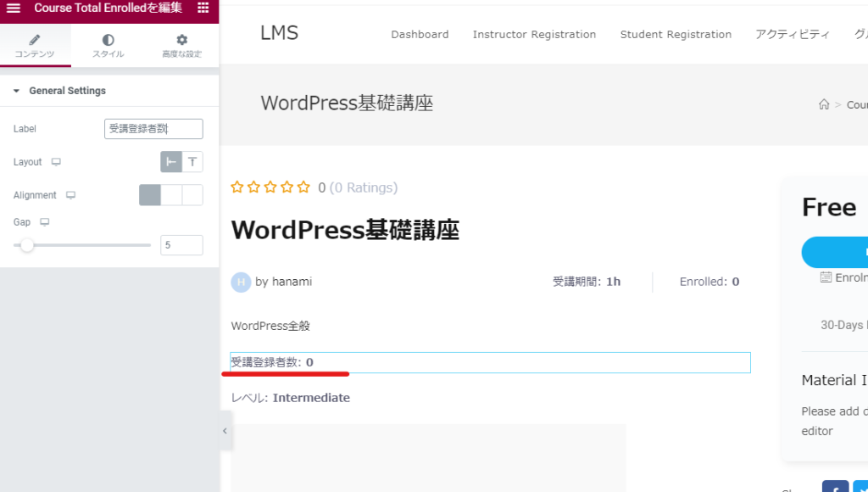The height and width of the screenshot is (492, 868).
Task: Collapse the editor panel with chevron
Action: tap(225, 431)
